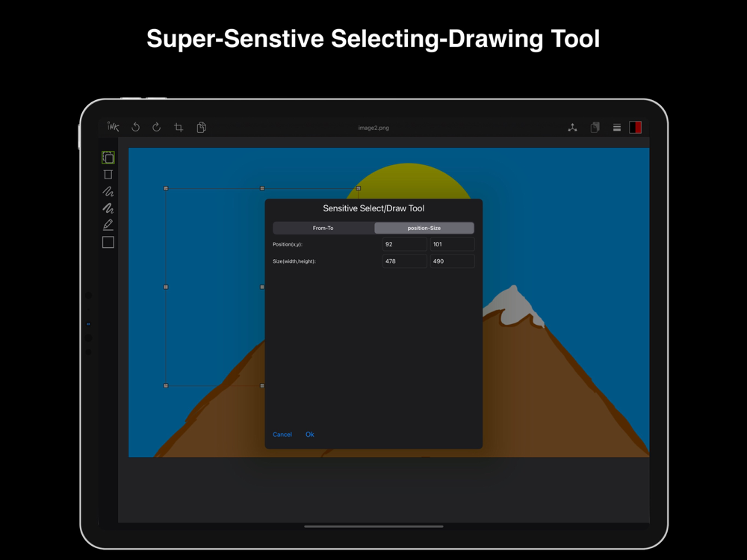
Task: Click left-middle selection handle
Action: [166, 287]
